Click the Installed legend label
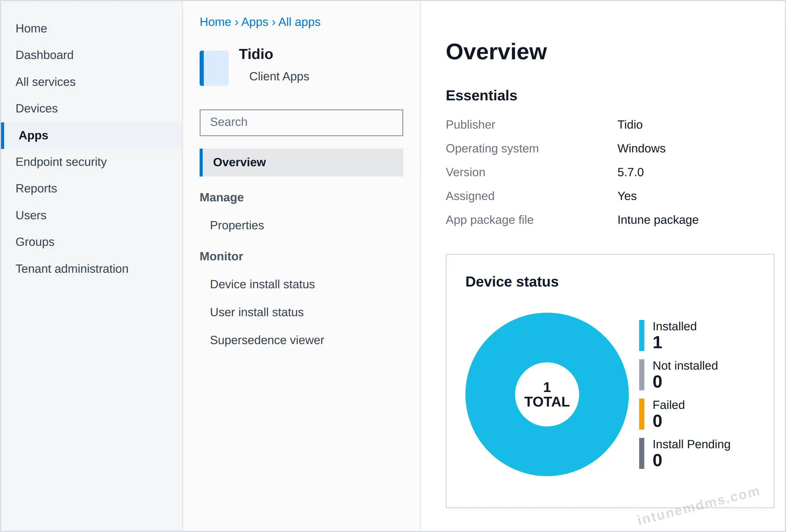 click(x=675, y=326)
